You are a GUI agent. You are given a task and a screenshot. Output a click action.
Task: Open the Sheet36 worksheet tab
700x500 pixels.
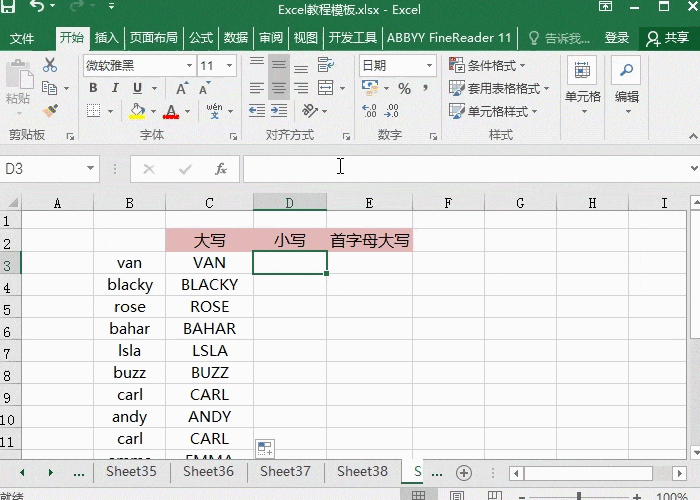pos(208,471)
